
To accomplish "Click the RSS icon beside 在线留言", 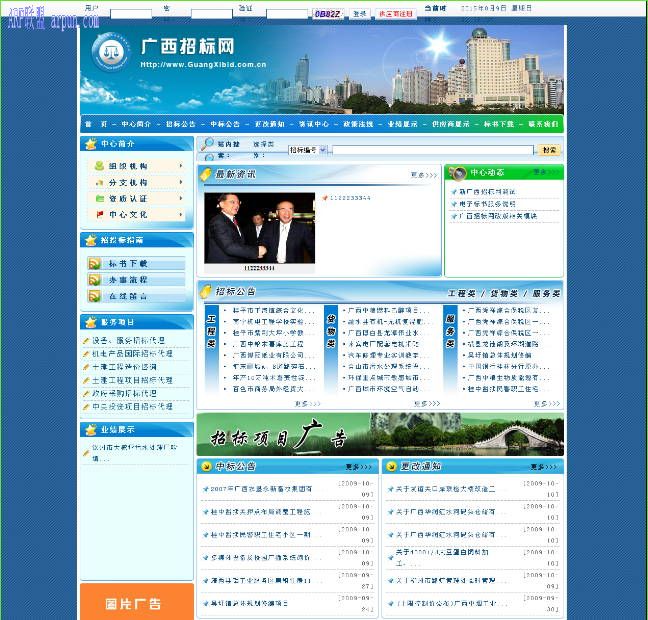I will (94, 296).
